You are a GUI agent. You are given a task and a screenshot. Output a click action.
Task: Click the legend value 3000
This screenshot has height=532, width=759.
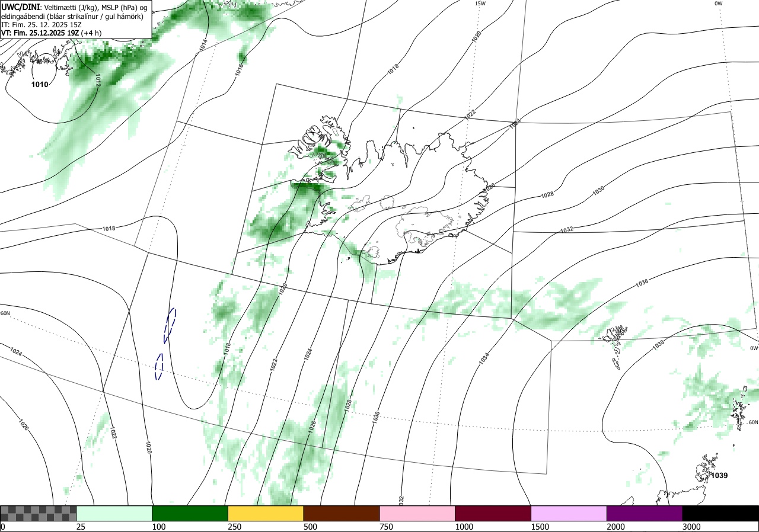coord(691,527)
